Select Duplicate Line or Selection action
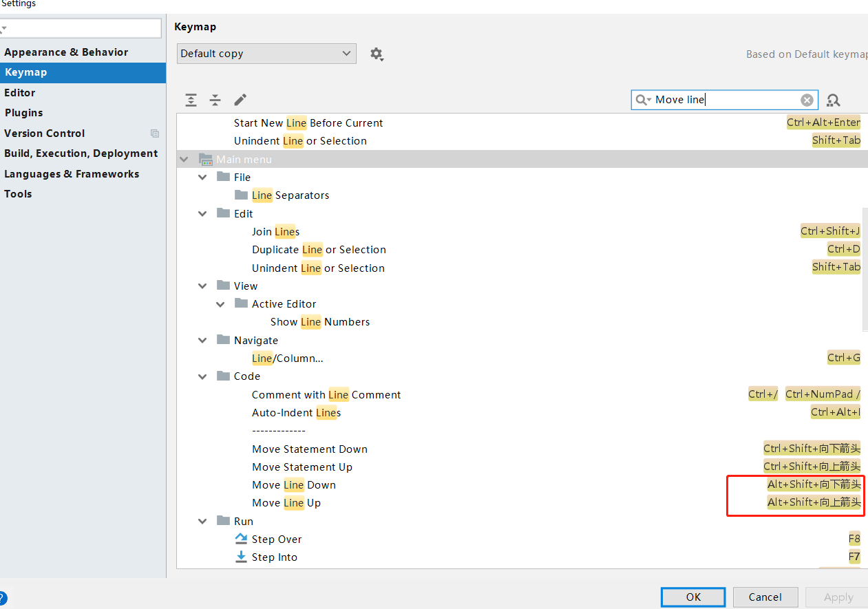868x609 pixels. tap(319, 250)
